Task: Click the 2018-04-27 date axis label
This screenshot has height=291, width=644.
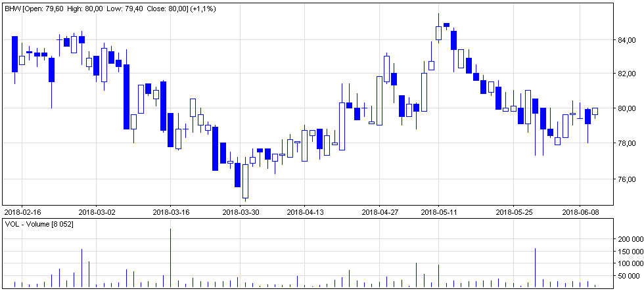Action: [x=380, y=212]
